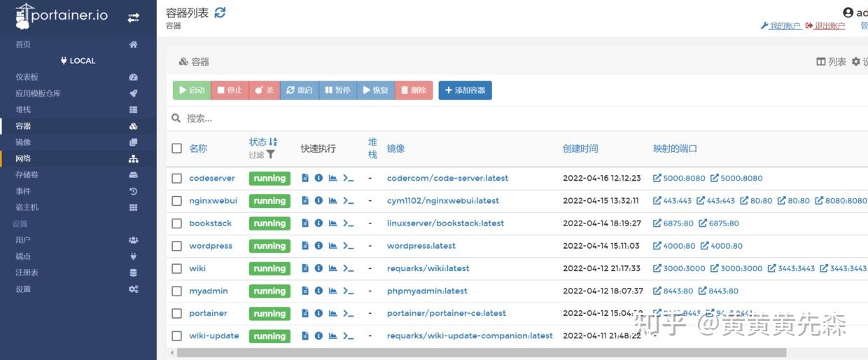
Task: Check the myadmin row checkbox
Action: [176, 291]
